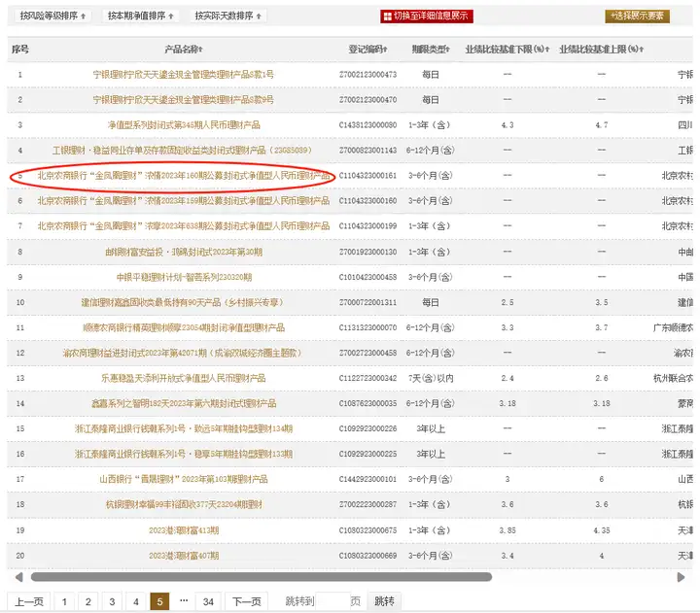Select lower benchmark value 4.3 in row 3

point(507,125)
